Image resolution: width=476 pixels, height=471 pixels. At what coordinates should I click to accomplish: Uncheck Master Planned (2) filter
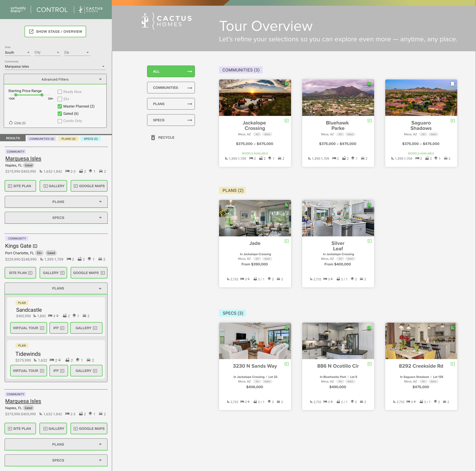point(60,106)
